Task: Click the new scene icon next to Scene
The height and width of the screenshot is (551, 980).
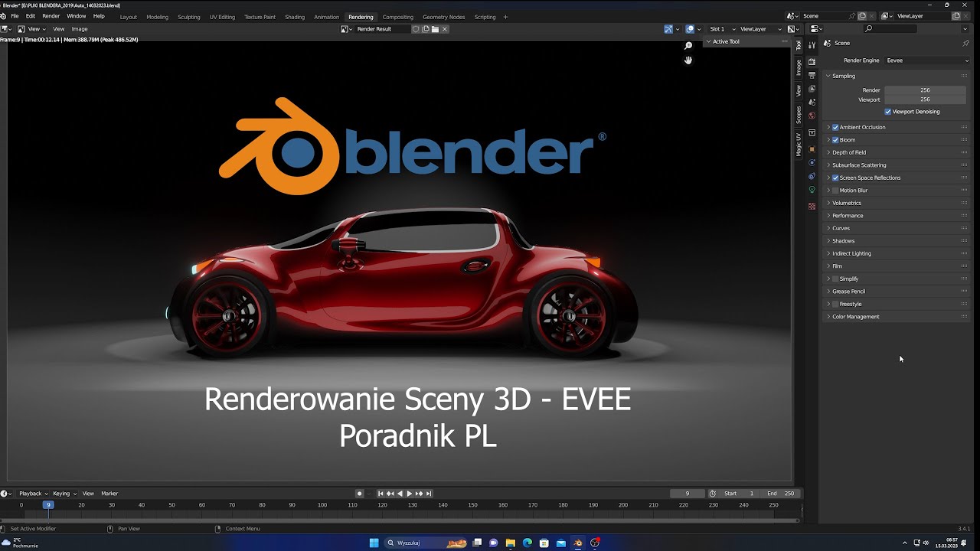Action: (862, 16)
